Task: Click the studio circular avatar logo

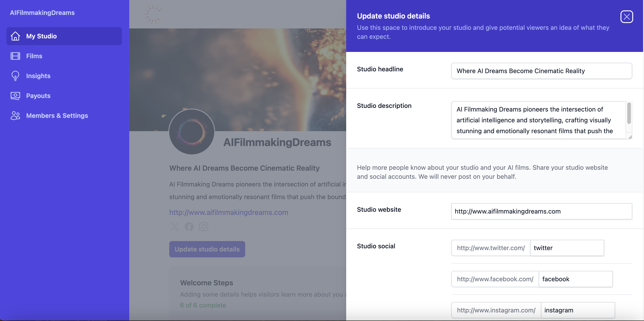Action: (x=192, y=131)
